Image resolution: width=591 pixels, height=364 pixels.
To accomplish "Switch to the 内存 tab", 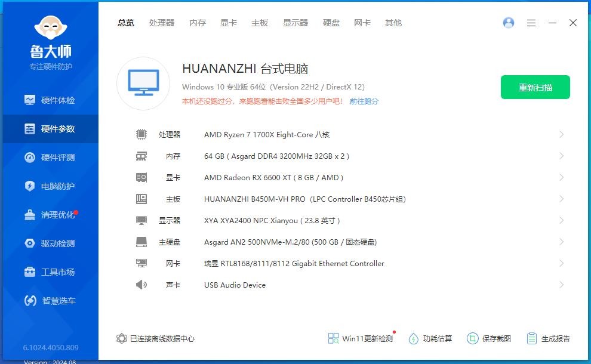I will (x=198, y=23).
